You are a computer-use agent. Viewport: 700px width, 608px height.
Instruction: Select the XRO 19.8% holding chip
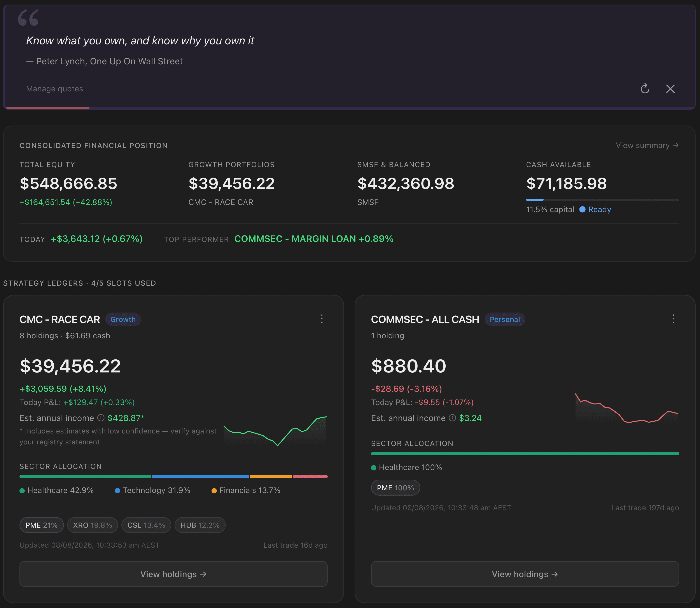(x=92, y=525)
